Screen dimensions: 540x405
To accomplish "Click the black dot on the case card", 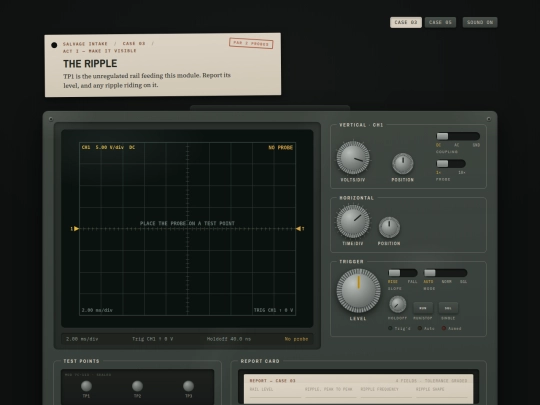I will [x=54, y=45].
